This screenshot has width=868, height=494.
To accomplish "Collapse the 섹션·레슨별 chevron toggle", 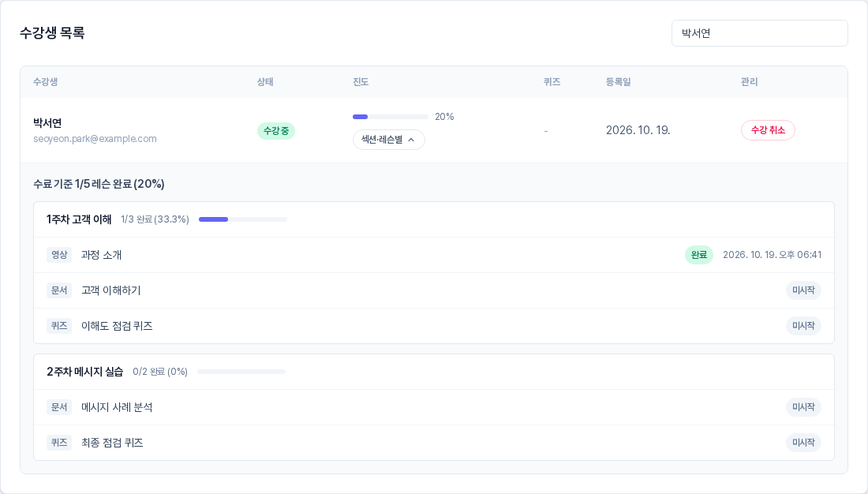I will point(388,140).
